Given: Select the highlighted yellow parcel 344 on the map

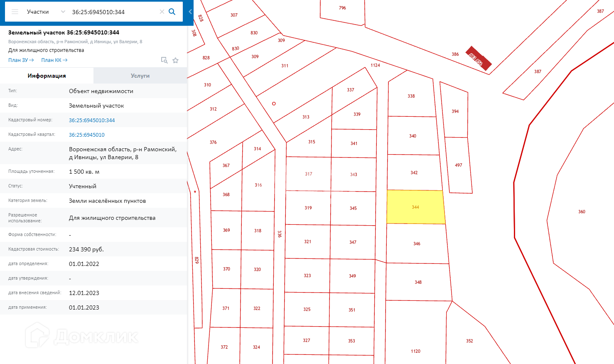Looking at the screenshot, I should click(x=415, y=207).
